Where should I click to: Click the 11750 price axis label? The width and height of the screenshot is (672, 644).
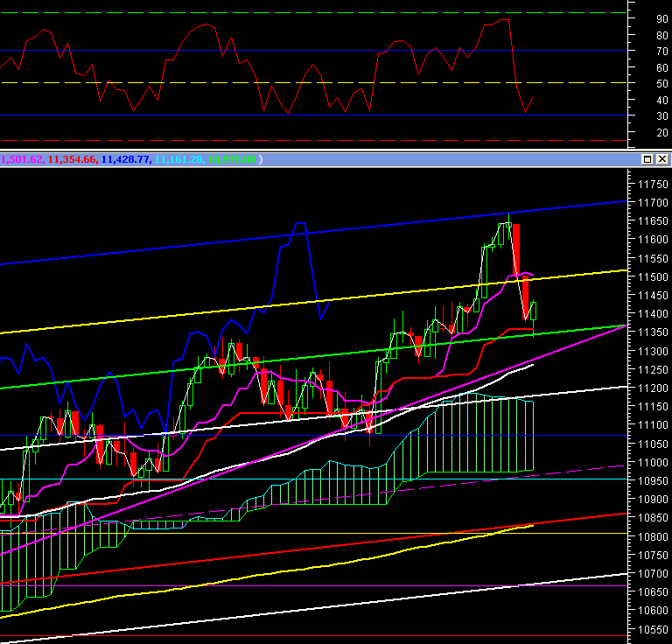(653, 185)
